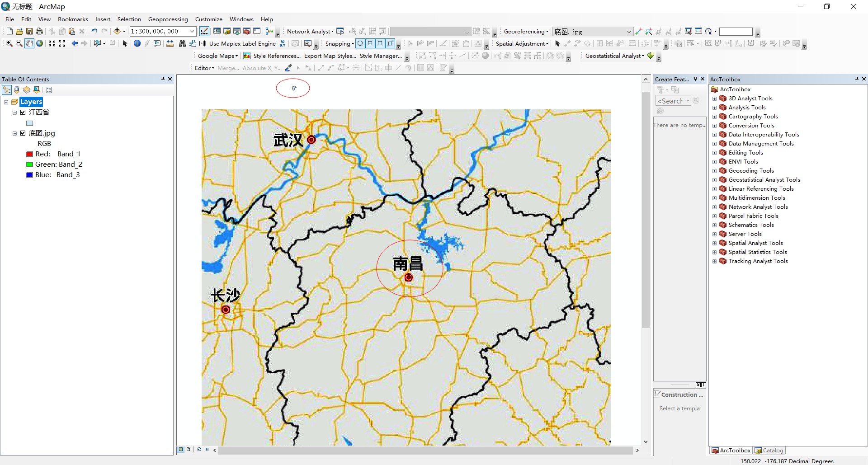Click the Fixed Zoom Out icon
The width and height of the screenshot is (868, 465).
(62, 43)
